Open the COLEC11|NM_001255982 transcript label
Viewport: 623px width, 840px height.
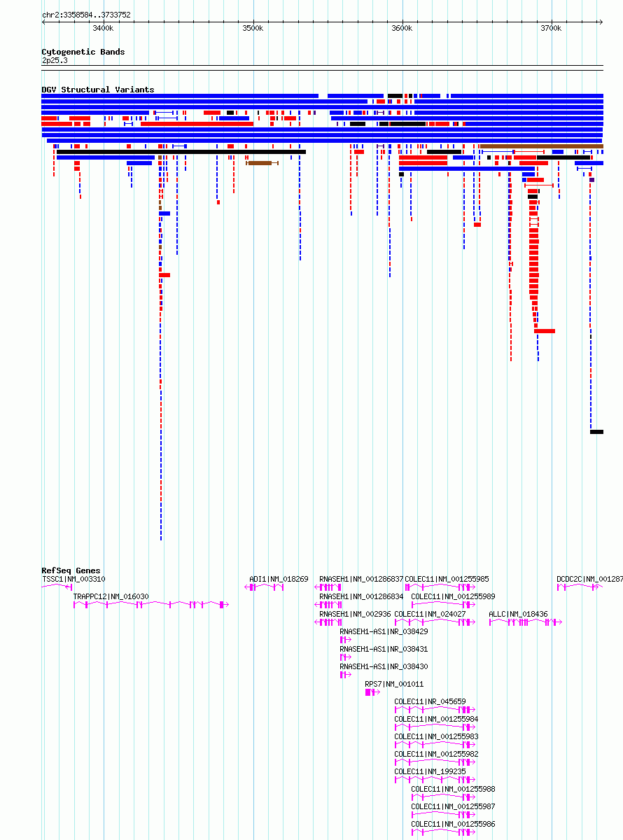436,754
